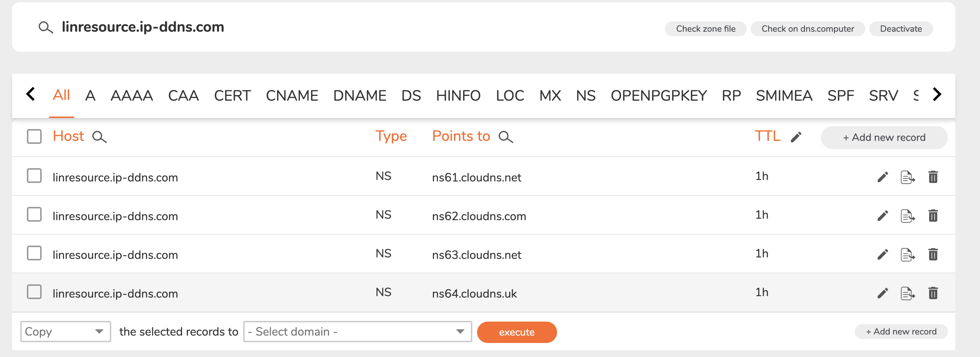Click the Check zone file button
This screenshot has height=357, width=980.
(705, 29)
